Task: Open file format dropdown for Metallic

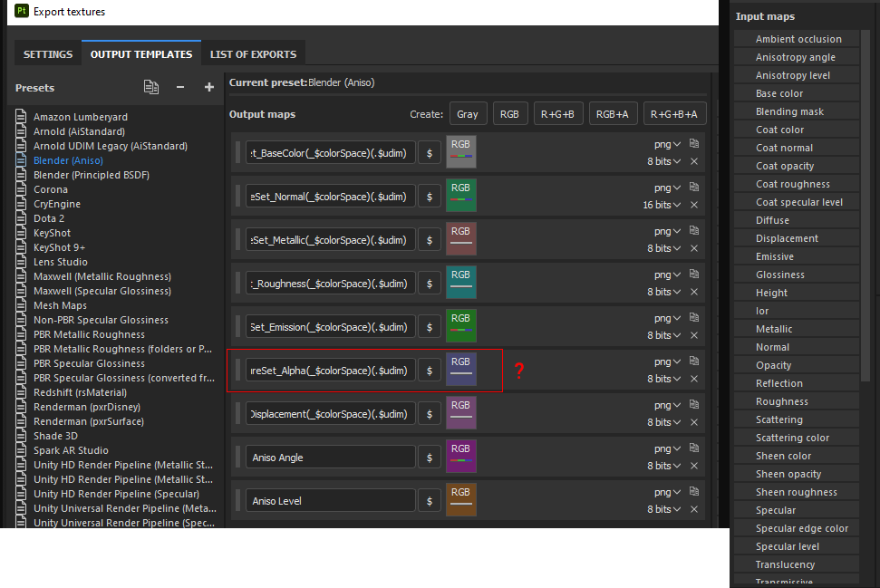Action: (667, 231)
